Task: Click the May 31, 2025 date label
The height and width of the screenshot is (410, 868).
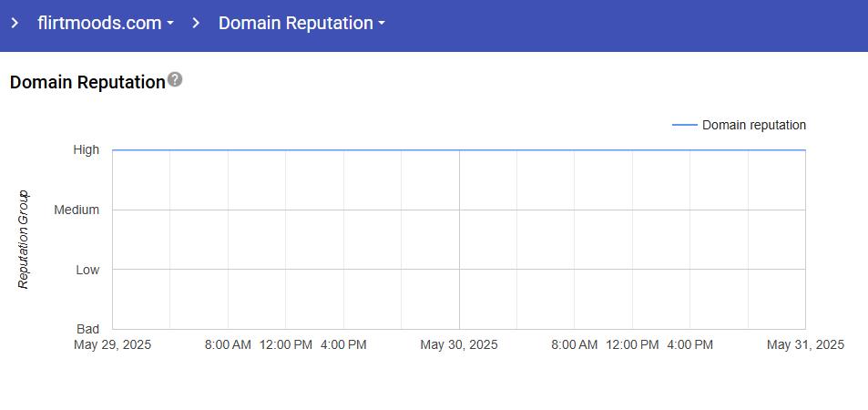Action: 805,345
